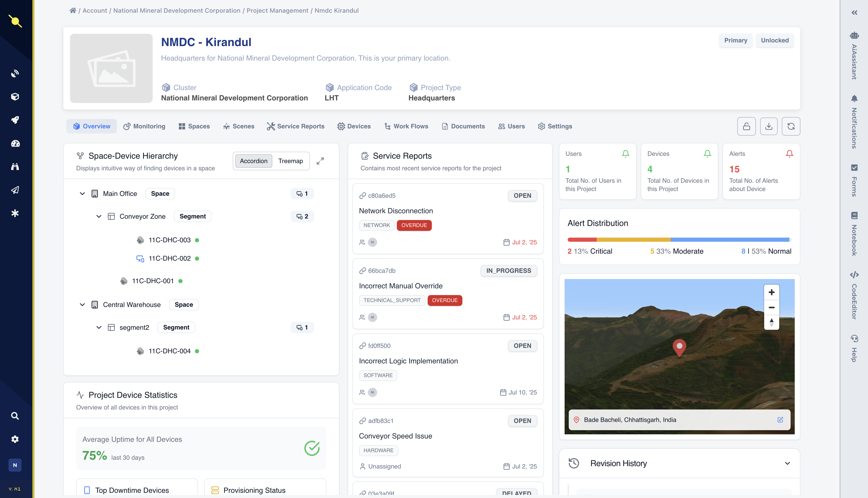The image size is (868, 498).
Task: Click the download icon button
Action: (x=769, y=126)
